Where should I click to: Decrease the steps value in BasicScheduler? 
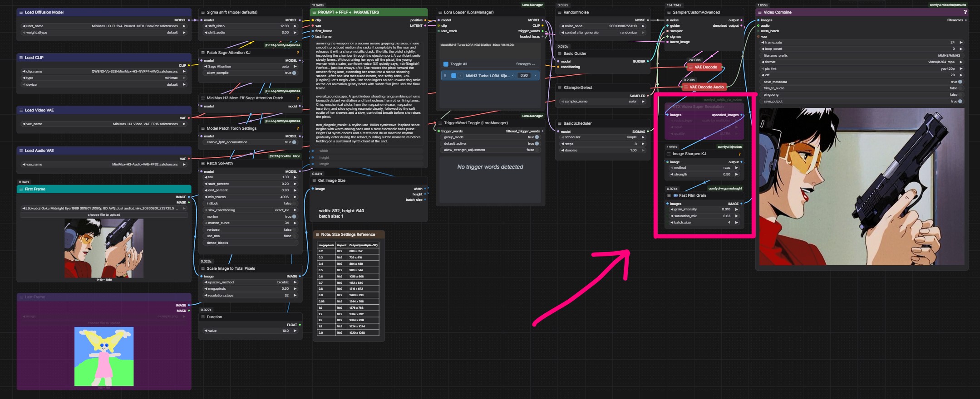pos(562,144)
